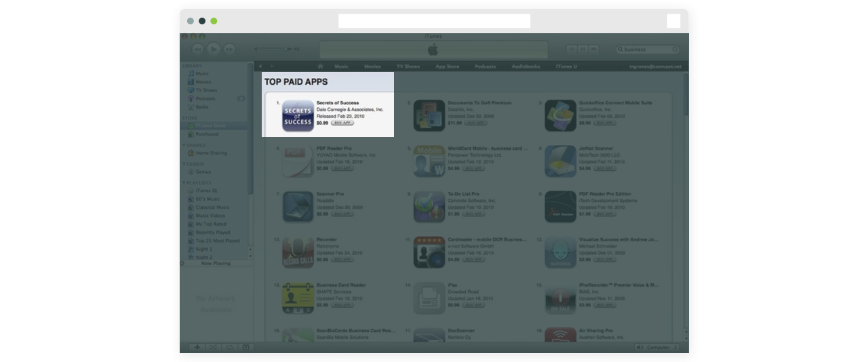Click the business search field
868x362 pixels.
[648, 49]
